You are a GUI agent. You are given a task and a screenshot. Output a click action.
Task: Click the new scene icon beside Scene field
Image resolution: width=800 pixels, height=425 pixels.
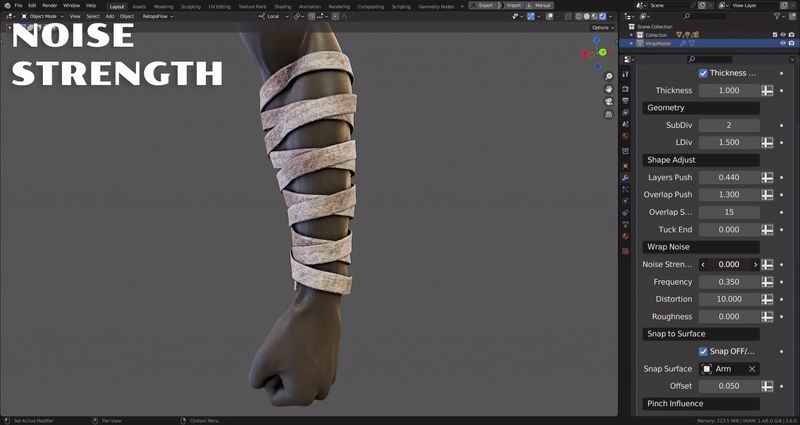pyautogui.click(x=702, y=5)
